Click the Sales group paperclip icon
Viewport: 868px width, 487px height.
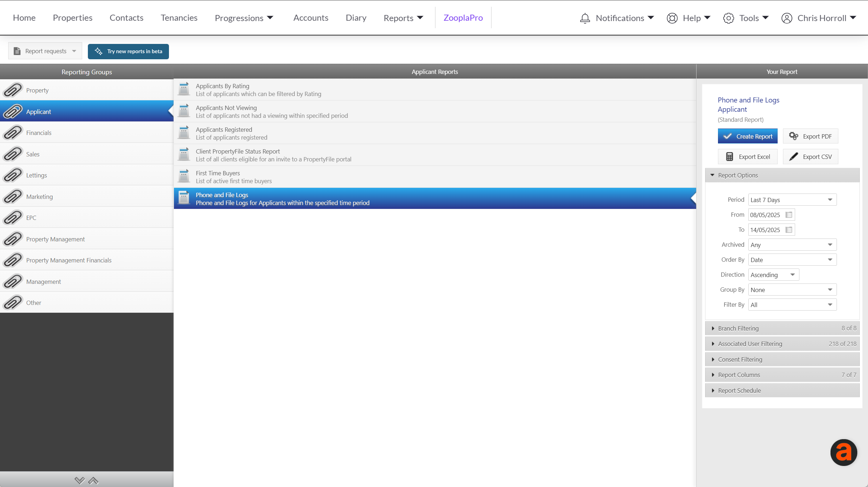point(13,154)
